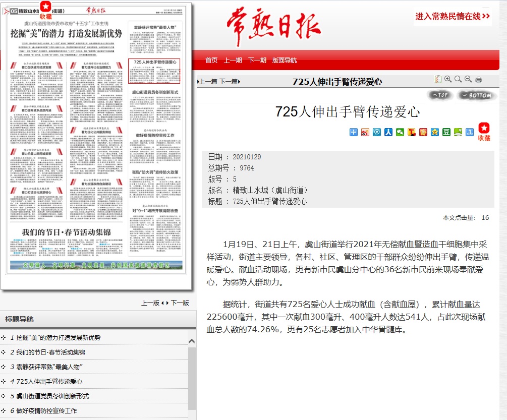Click page name 精致山水城（虞山街道）
Screen dimensions: 507x420
[x=270, y=190]
